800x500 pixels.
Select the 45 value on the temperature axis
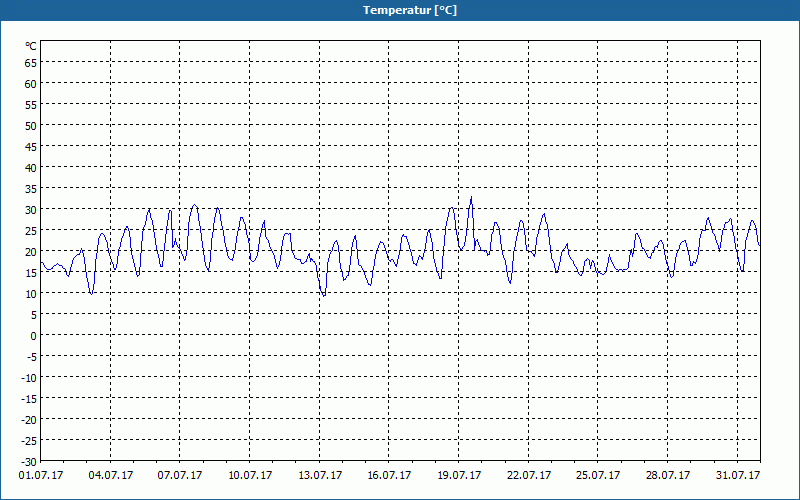pos(31,147)
